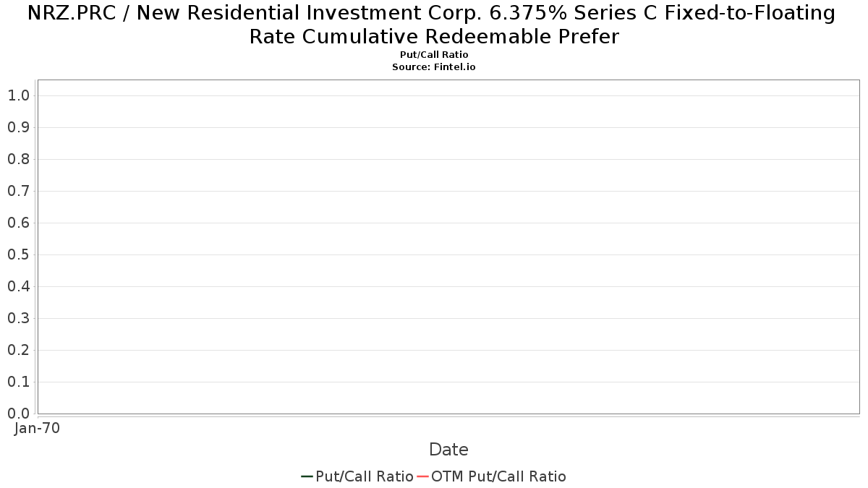Viewport: 868px width, 488px height.
Task: Click the dark green Put/Call Ratio line swatch
Action: pyautogui.click(x=307, y=476)
